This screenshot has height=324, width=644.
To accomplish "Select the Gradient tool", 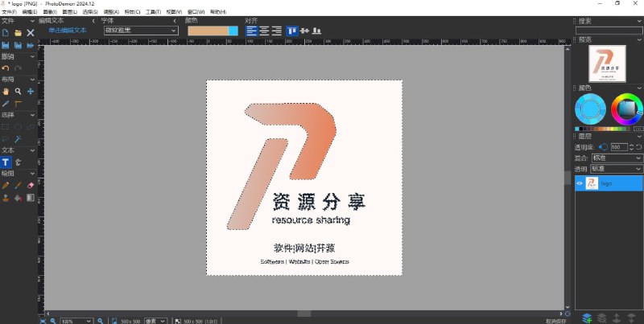I will (x=31, y=198).
